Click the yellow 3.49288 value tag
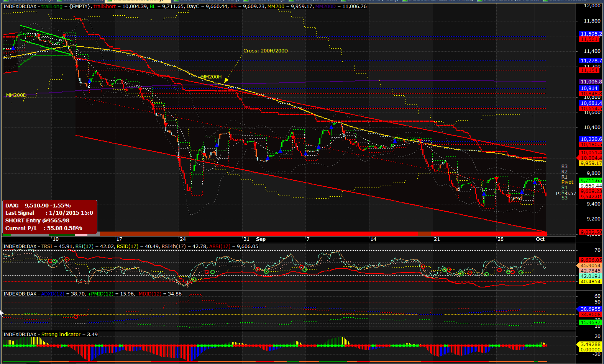Screen dimensions: 604x364 pyautogui.click(x=591, y=344)
